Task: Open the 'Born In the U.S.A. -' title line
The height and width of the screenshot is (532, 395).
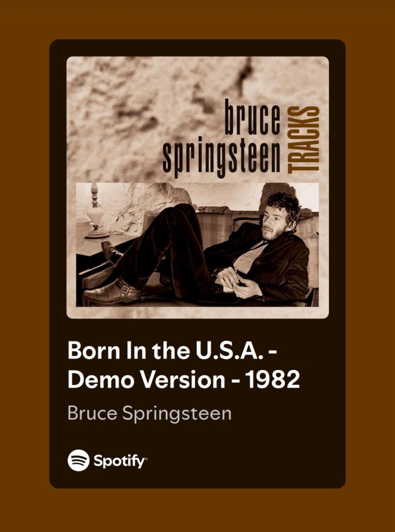Action: point(172,350)
